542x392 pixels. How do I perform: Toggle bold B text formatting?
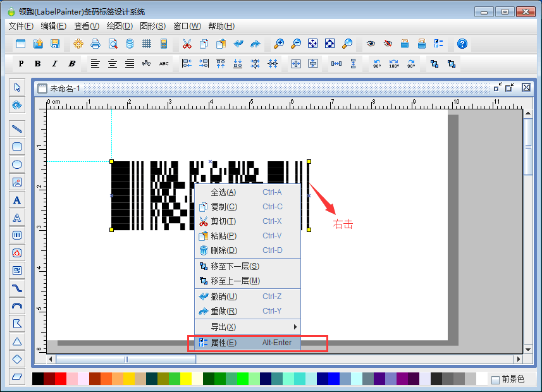point(38,64)
